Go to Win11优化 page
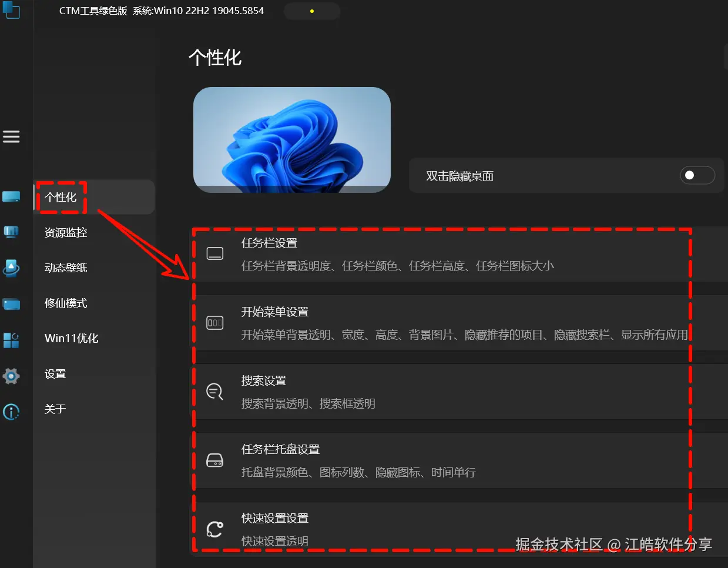 pos(94,339)
